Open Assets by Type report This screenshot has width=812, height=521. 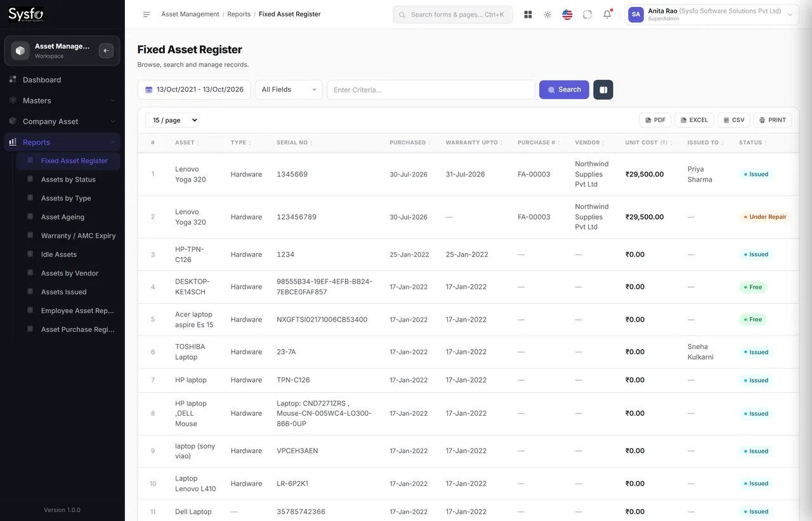(x=68, y=198)
